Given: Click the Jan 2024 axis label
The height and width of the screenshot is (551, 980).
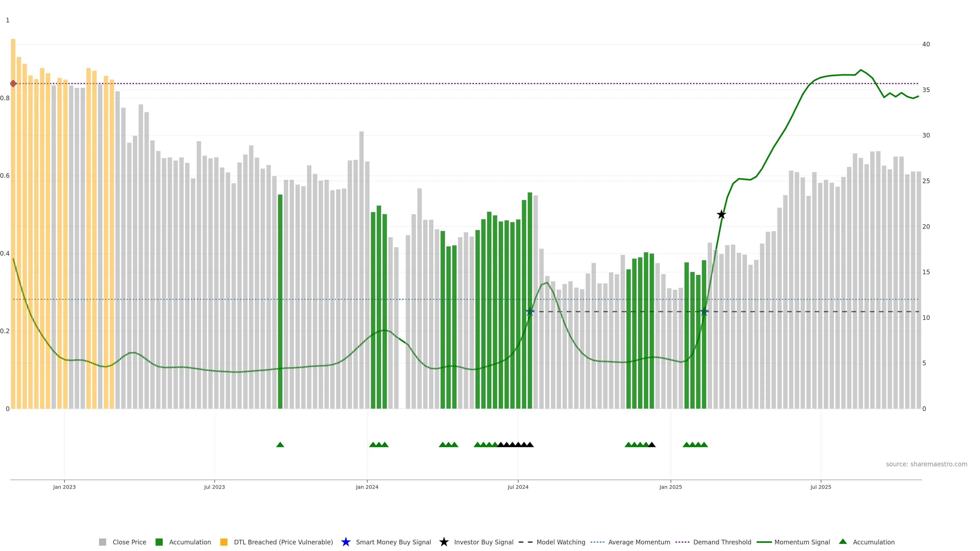Looking at the screenshot, I should (x=367, y=487).
